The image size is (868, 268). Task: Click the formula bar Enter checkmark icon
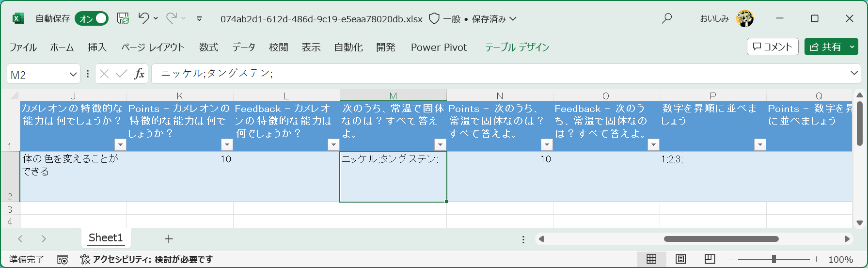point(121,74)
